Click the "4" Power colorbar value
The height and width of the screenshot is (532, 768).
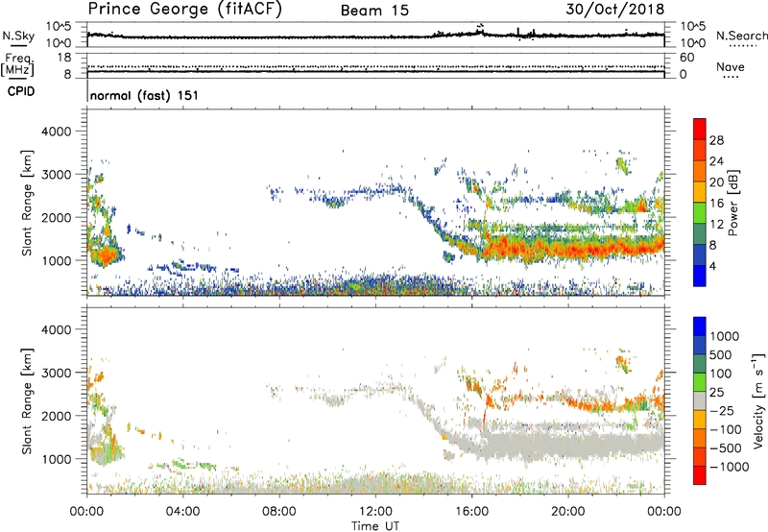tap(712, 266)
